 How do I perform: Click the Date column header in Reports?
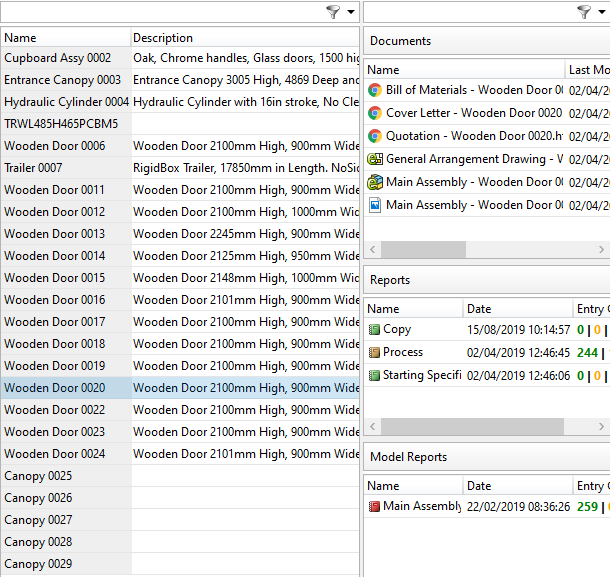(x=516, y=309)
